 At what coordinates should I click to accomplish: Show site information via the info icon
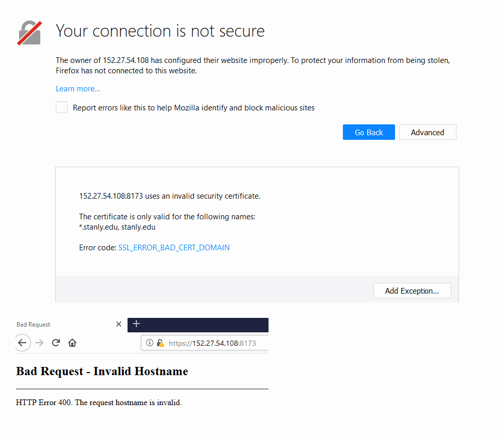150,343
